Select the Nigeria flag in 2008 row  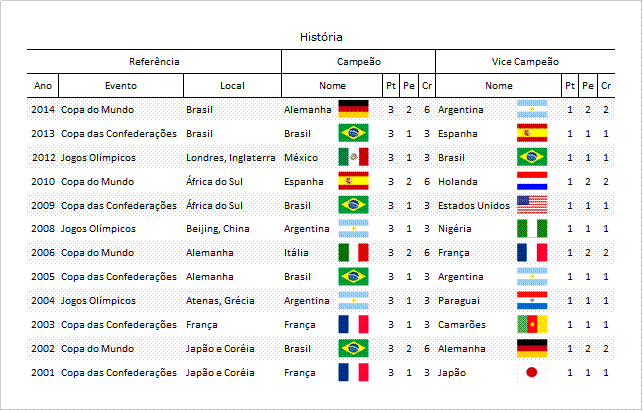(532, 228)
